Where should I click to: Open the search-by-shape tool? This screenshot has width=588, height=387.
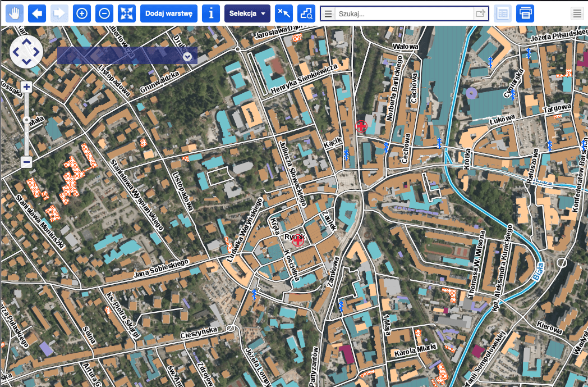306,13
